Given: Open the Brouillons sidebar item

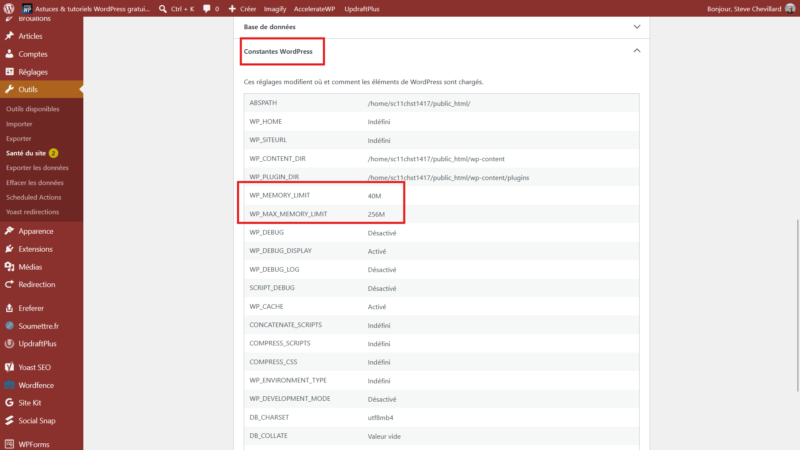Looking at the screenshot, I should point(34,19).
